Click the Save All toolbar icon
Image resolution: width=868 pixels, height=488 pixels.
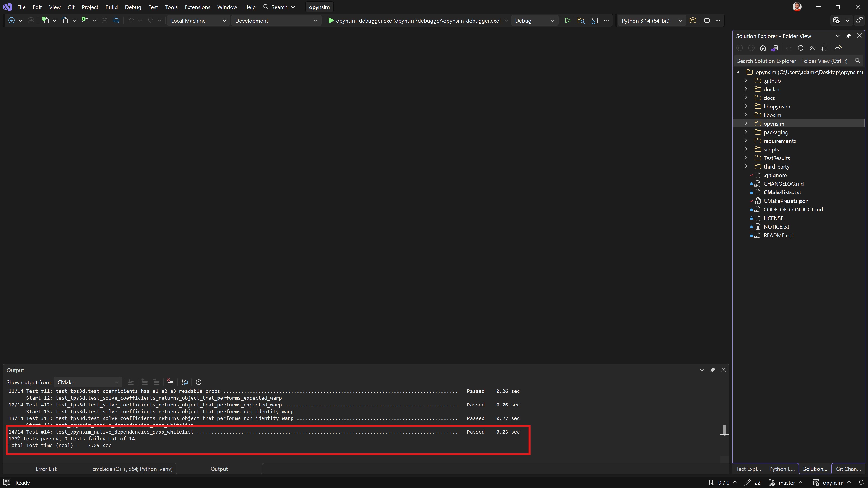point(116,21)
